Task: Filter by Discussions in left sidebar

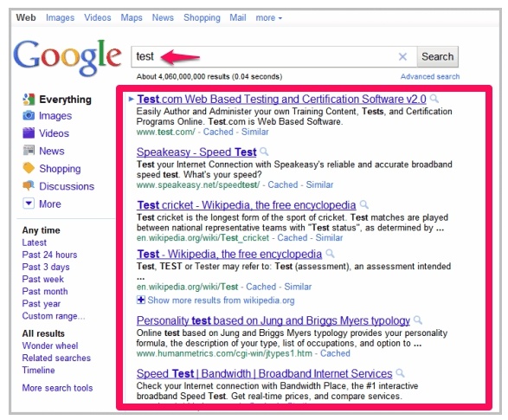Action: point(67,186)
